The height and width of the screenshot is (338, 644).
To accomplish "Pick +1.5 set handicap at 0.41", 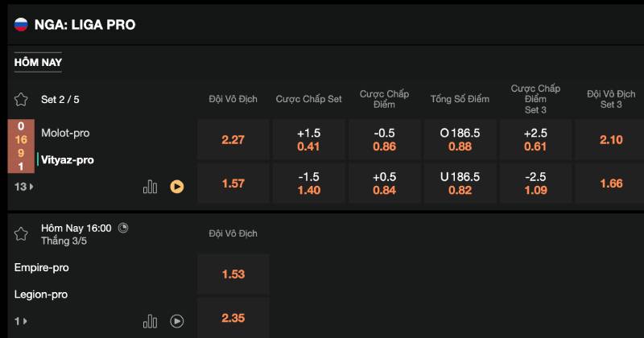I will point(309,139).
